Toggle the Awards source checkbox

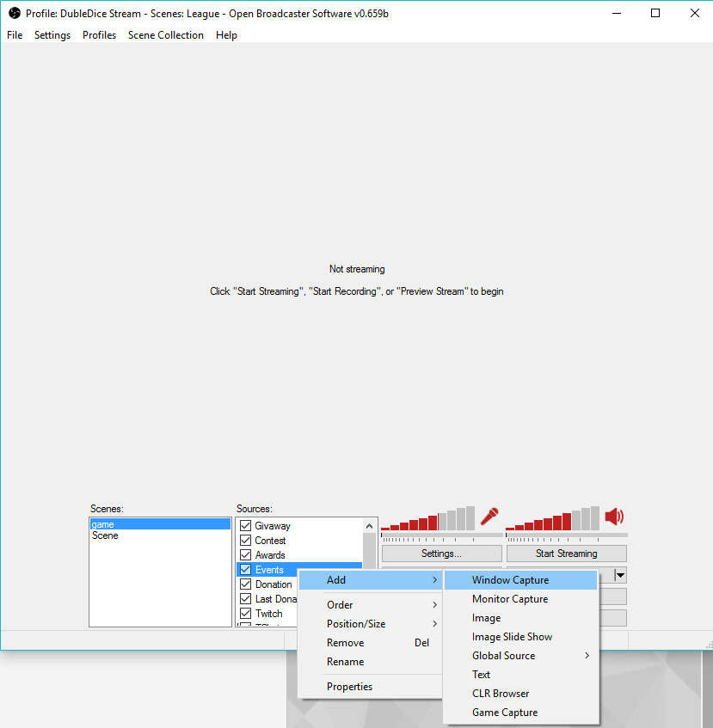[245, 555]
